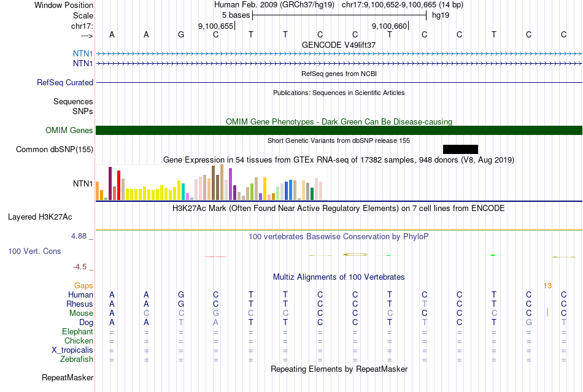
Task: Click the tall red bar in GTEx chart
Action: coord(118,185)
